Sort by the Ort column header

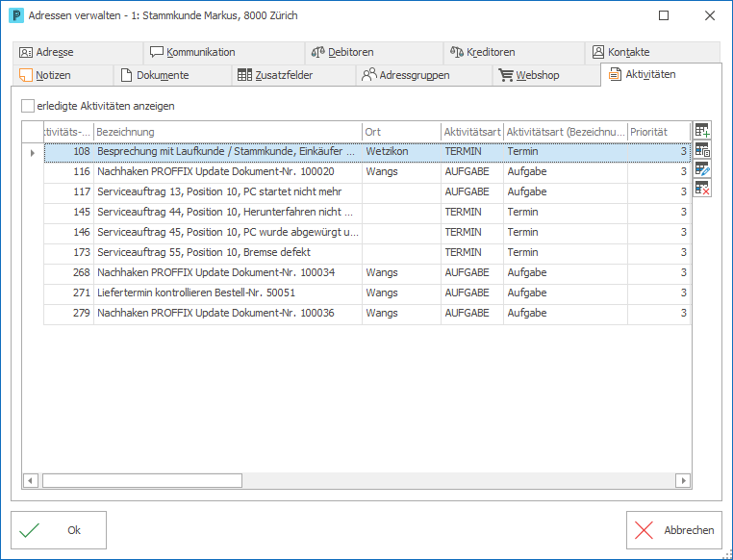click(x=401, y=132)
